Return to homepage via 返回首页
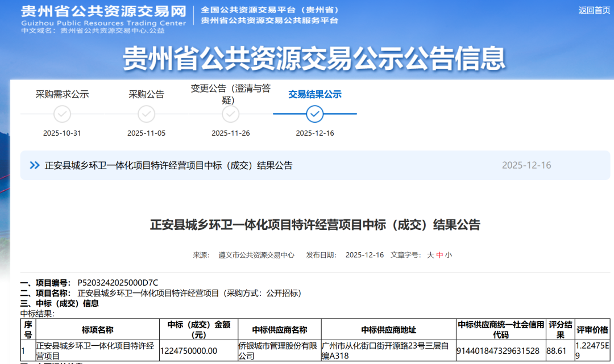The image size is (614, 364). click(x=594, y=10)
